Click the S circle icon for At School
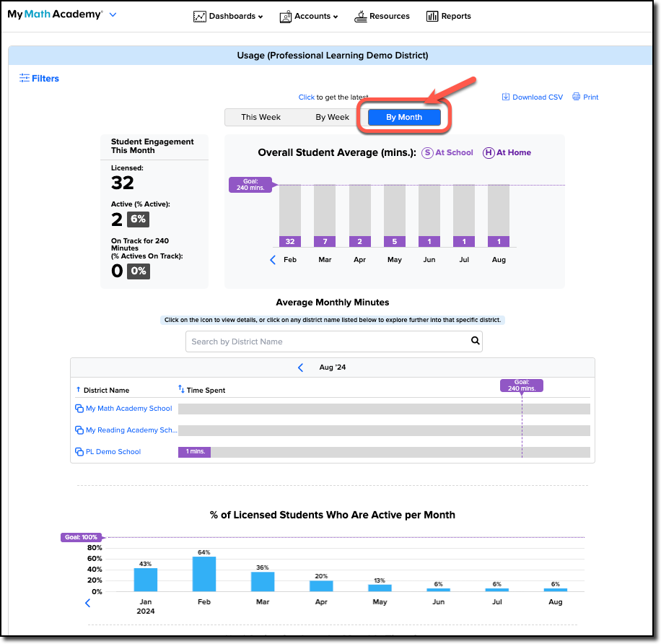The width and height of the screenshot is (661, 644). pos(427,152)
